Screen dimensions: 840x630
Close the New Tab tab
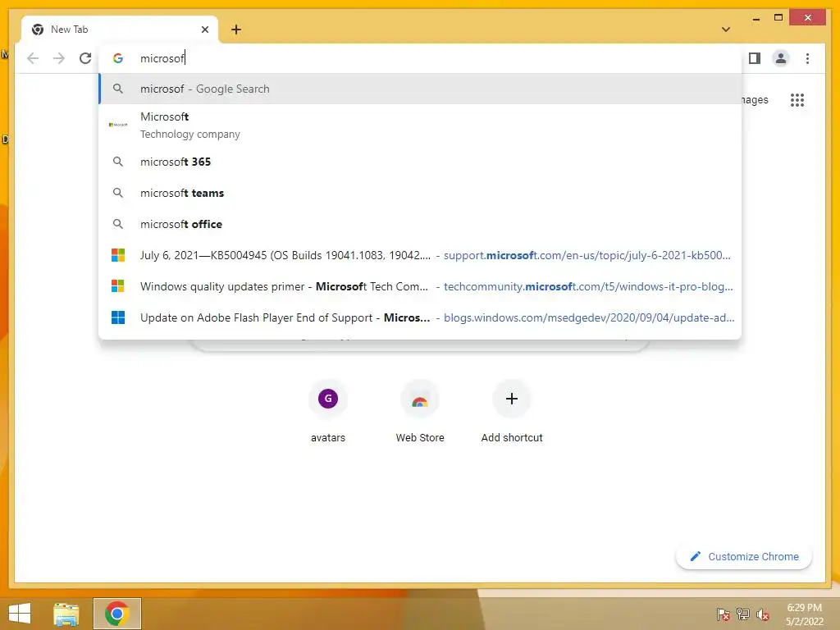(204, 30)
